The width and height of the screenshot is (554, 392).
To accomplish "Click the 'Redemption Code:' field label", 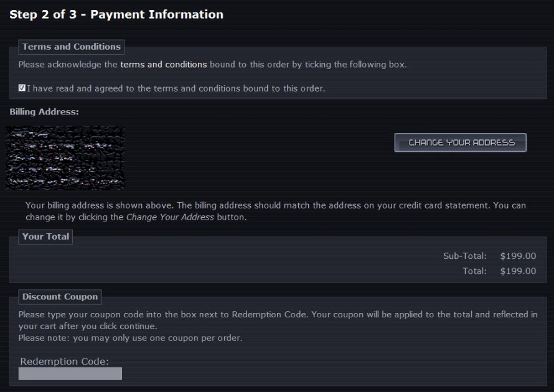I will [65, 362].
